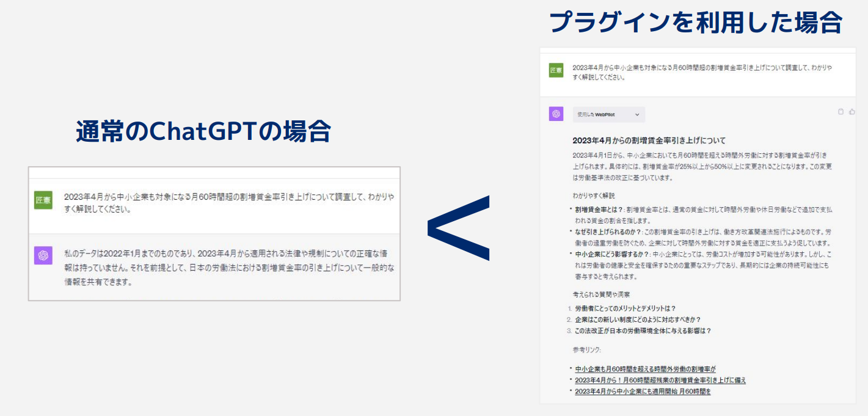Click the purple ChatGPT avatar in the normal chat
This screenshot has height=416, width=868.
click(x=43, y=255)
